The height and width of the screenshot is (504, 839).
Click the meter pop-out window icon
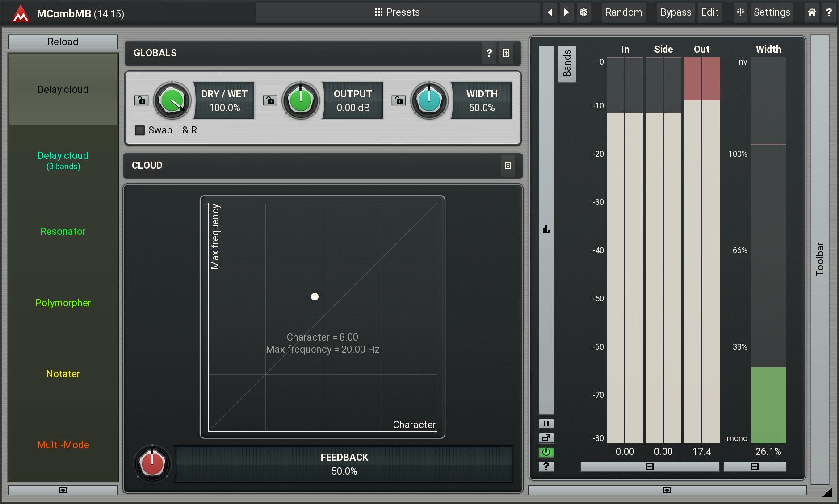(546, 438)
